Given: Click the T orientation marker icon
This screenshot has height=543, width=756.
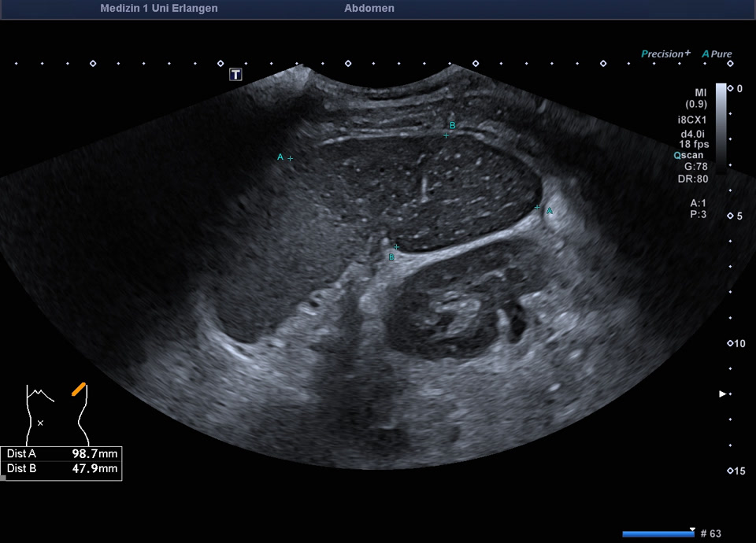Looking at the screenshot, I should point(235,74).
